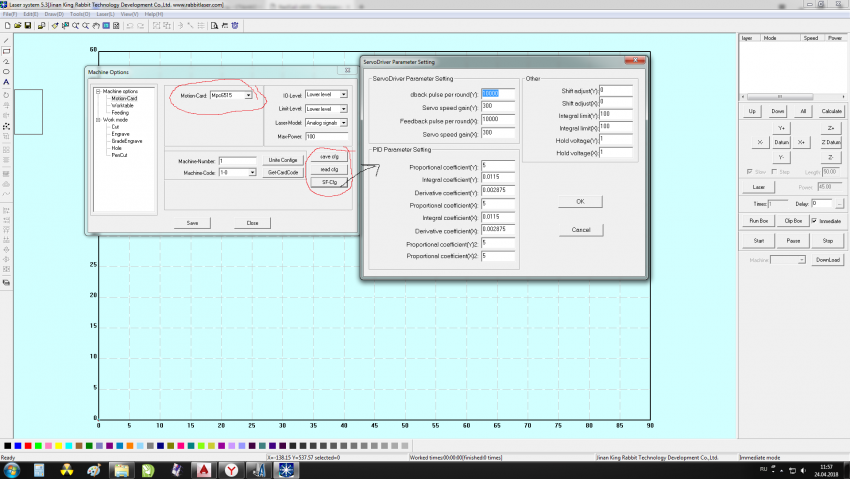
Task: Pick the yellow color swatch
Action: pyautogui.click(x=59, y=446)
